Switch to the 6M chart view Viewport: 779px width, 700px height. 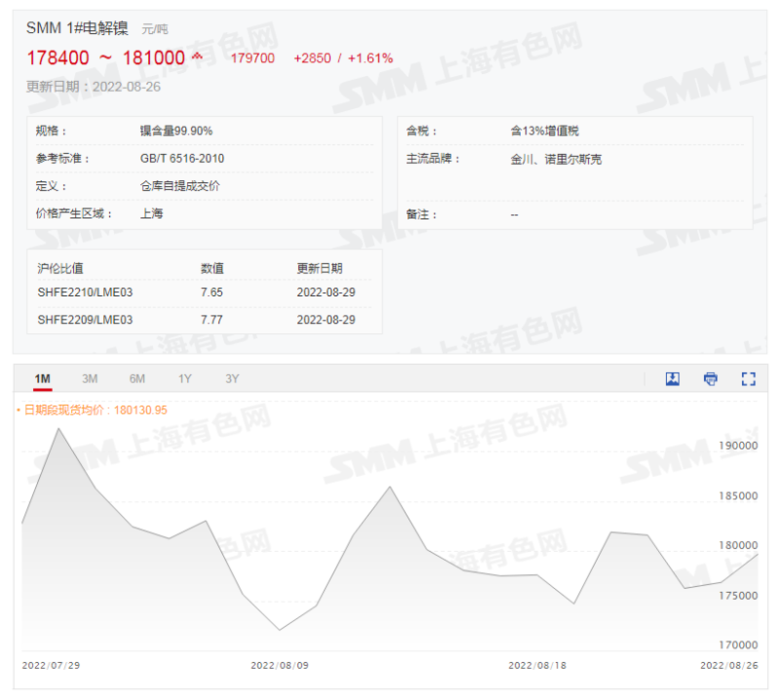pyautogui.click(x=137, y=378)
